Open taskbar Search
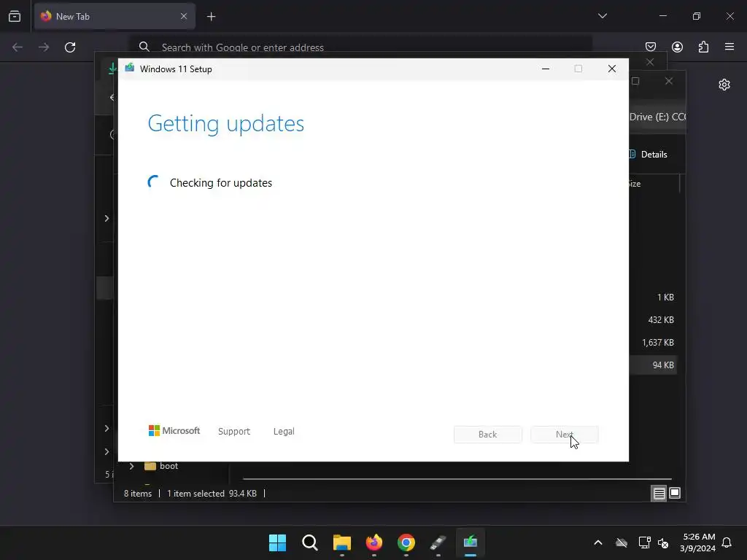 [x=309, y=542]
